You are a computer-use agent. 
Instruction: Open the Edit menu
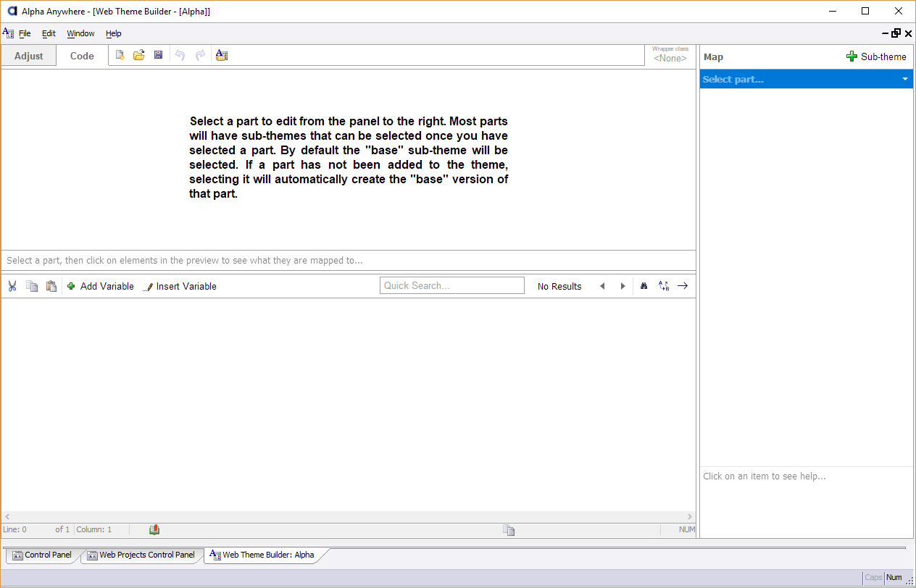pos(49,33)
